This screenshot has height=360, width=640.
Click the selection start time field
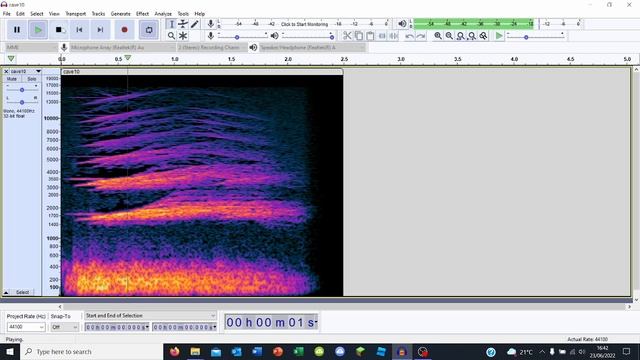coord(117,327)
